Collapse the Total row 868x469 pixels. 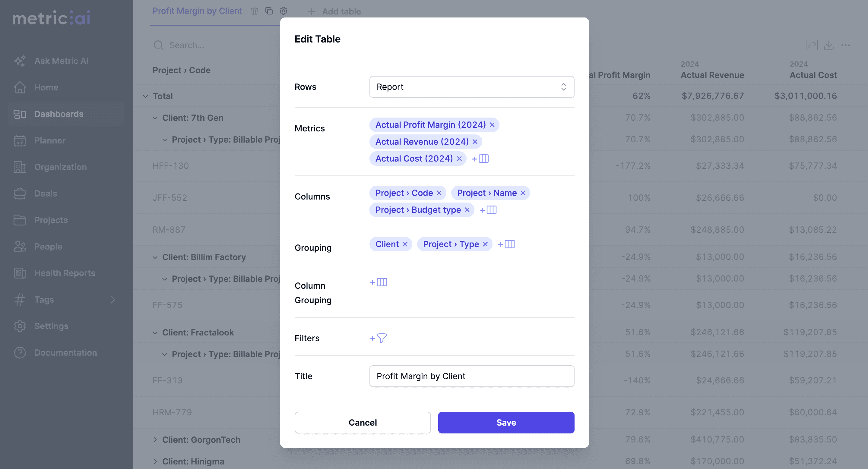pyautogui.click(x=145, y=96)
